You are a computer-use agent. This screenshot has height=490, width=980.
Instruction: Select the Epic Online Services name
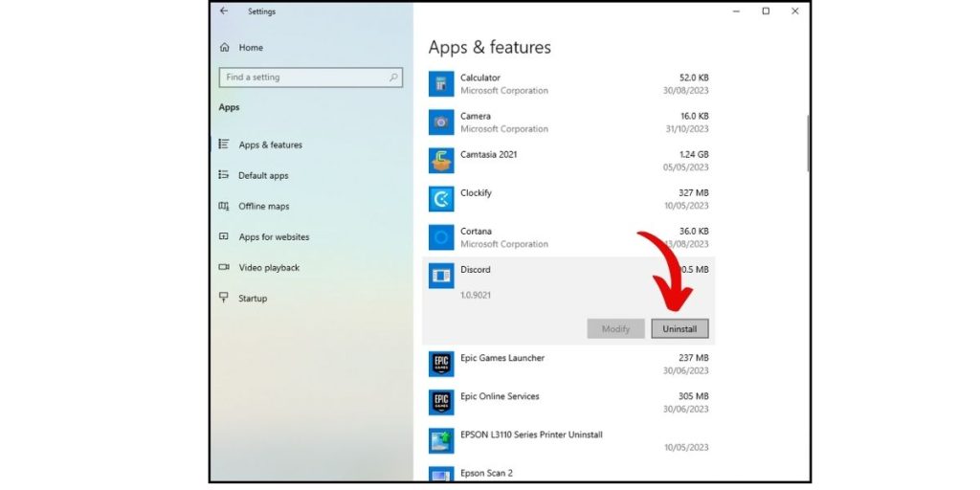[x=500, y=396]
